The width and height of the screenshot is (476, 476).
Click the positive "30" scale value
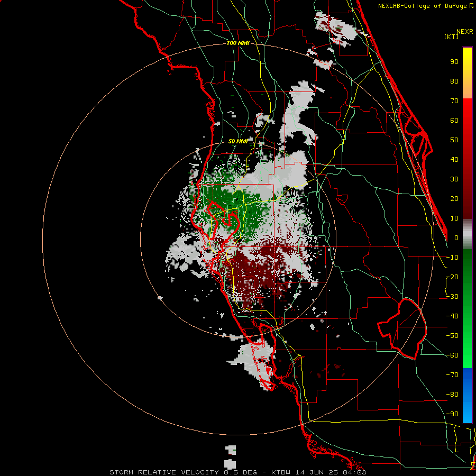[454, 179]
